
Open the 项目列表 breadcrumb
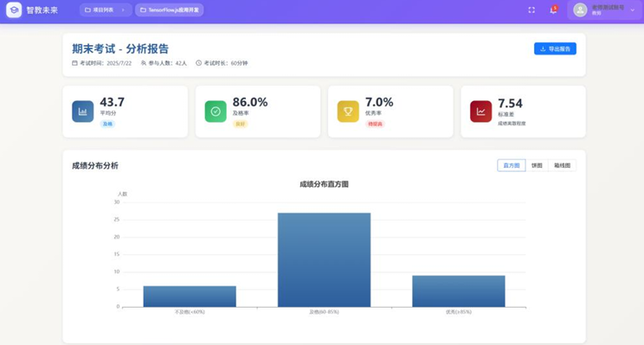[106, 10]
